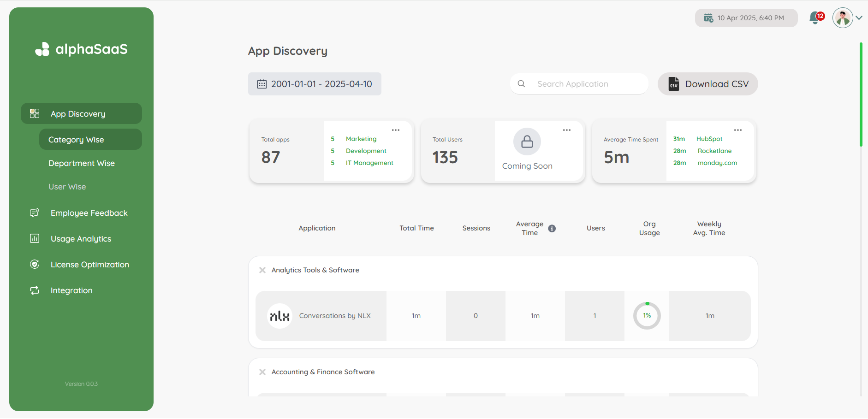Open the user profile avatar
The width and height of the screenshot is (868, 419).
tap(843, 18)
